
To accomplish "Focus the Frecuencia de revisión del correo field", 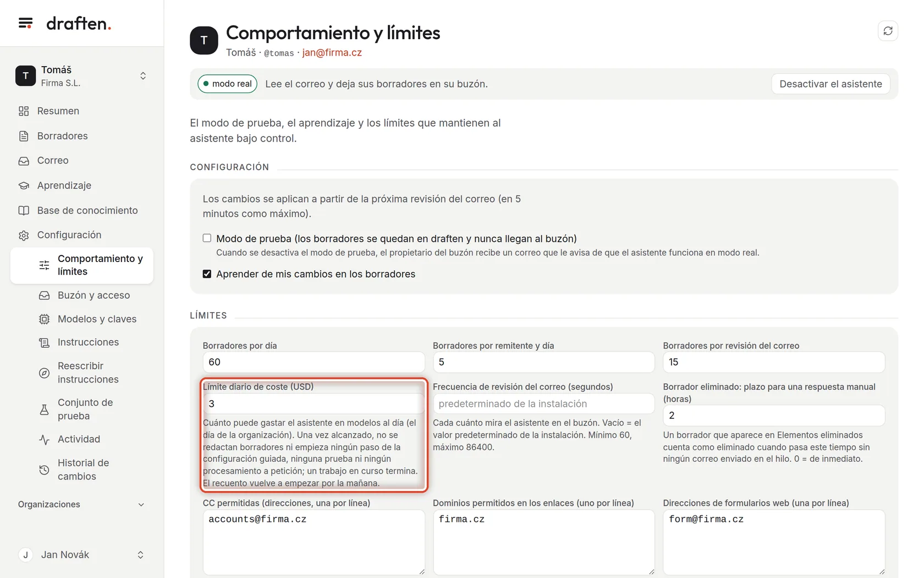I will pos(543,404).
